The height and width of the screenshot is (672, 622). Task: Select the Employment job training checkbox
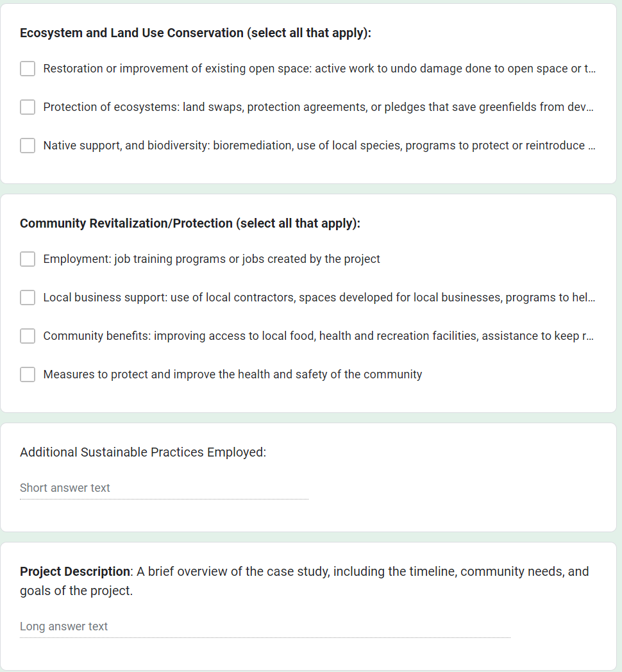(28, 259)
